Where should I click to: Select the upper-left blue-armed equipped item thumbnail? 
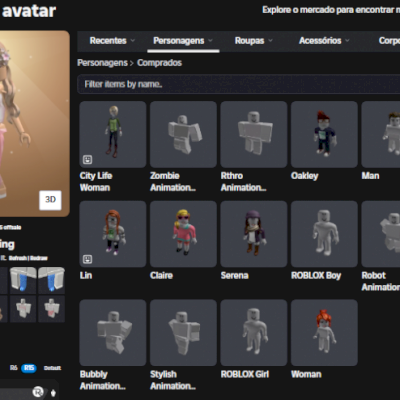tap(23, 280)
